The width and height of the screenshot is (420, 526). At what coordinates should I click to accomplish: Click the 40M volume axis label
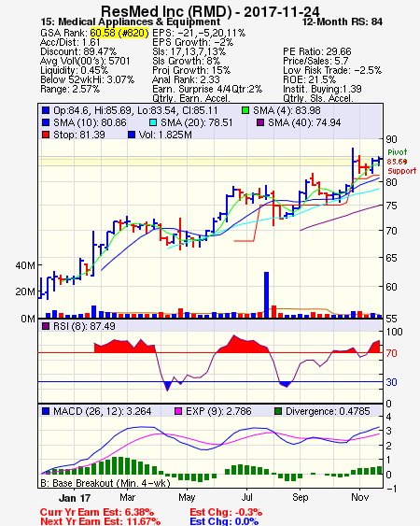pos(25,265)
